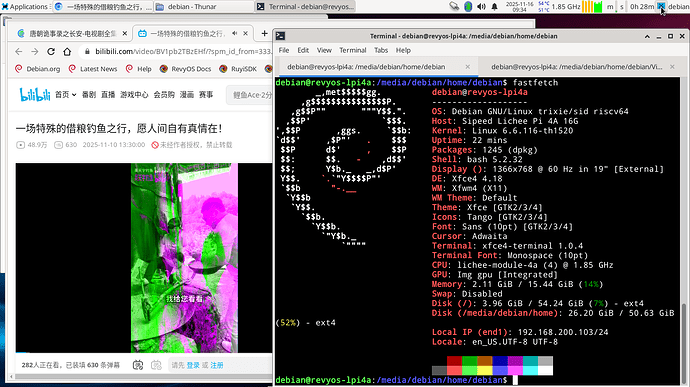Viewport: 690px width, 387px height.
Task: Mute the tab using the speaker icon
Action: coord(235,33)
